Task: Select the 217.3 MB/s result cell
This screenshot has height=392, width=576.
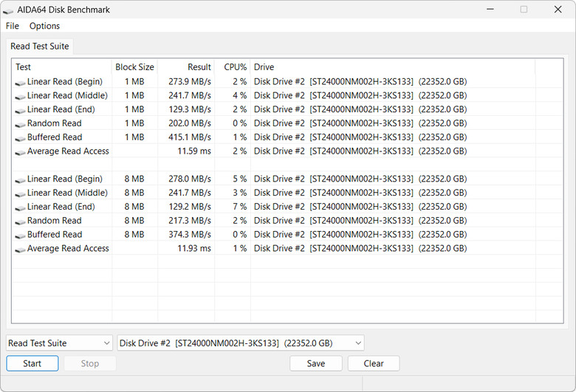Action: point(190,221)
